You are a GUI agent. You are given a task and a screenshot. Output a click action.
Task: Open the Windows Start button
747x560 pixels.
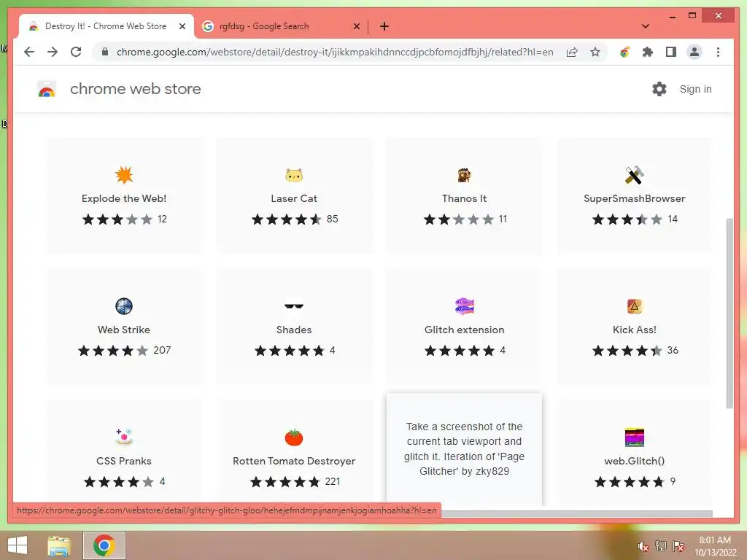pyautogui.click(x=18, y=545)
